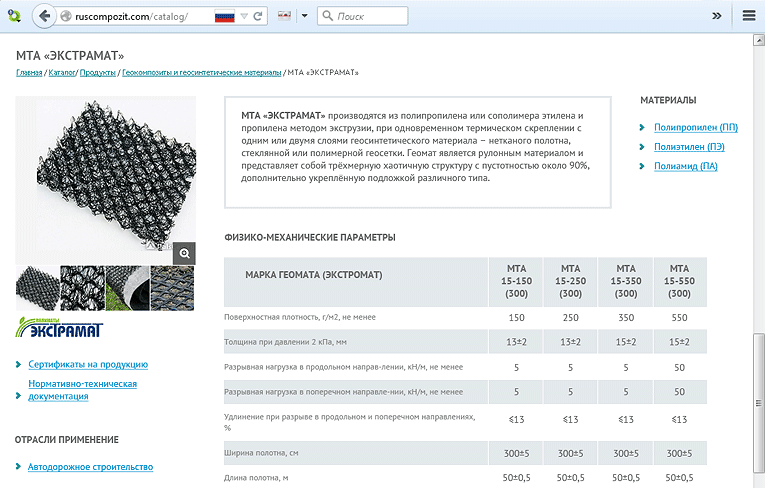The height and width of the screenshot is (488, 765).
Task: Select the second tangled mesh thumbnail
Action: [82, 288]
